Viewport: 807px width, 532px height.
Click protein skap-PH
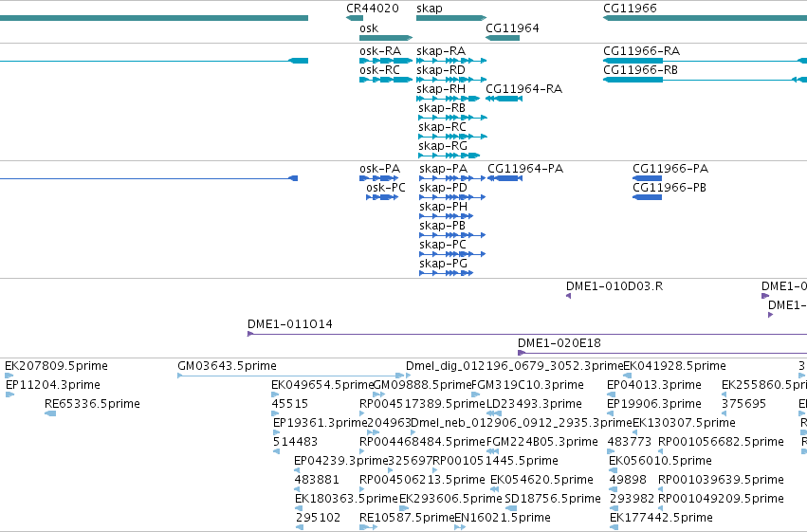click(x=447, y=216)
